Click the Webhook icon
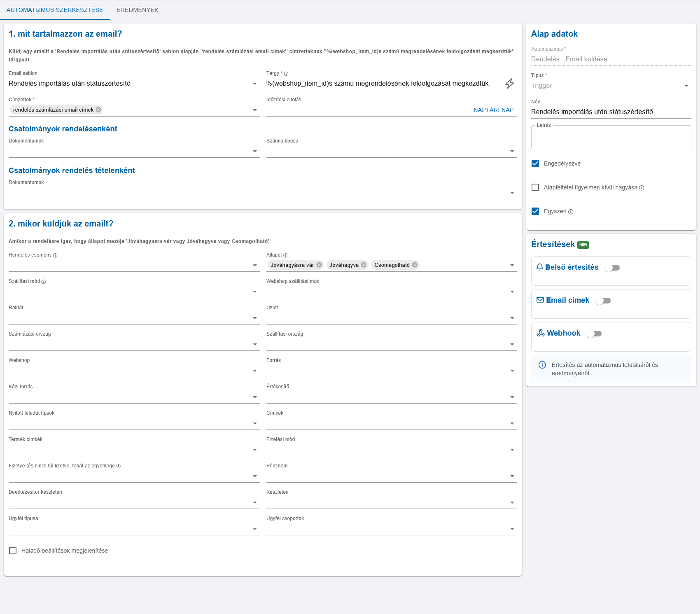 (x=541, y=333)
